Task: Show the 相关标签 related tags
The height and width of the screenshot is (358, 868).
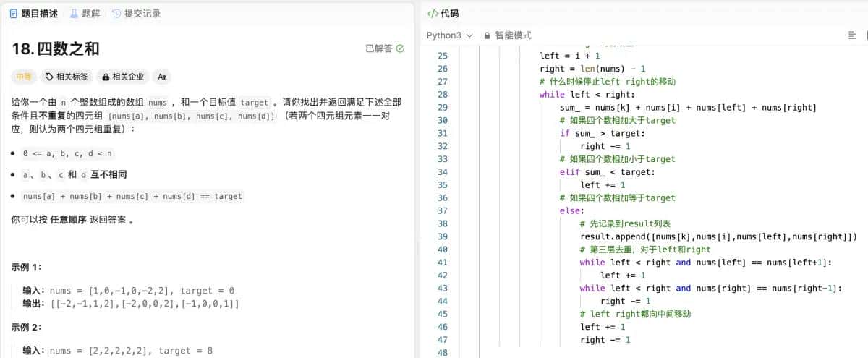Action: coord(67,76)
